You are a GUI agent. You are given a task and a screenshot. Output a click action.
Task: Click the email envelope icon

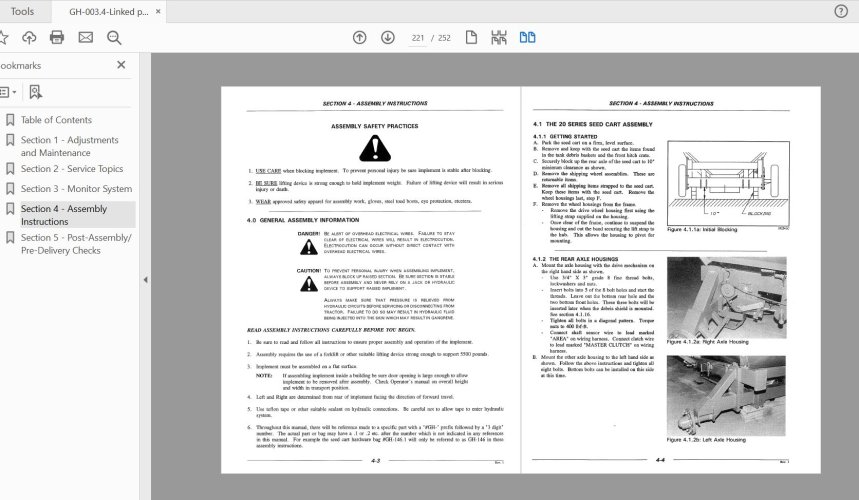[86, 38]
